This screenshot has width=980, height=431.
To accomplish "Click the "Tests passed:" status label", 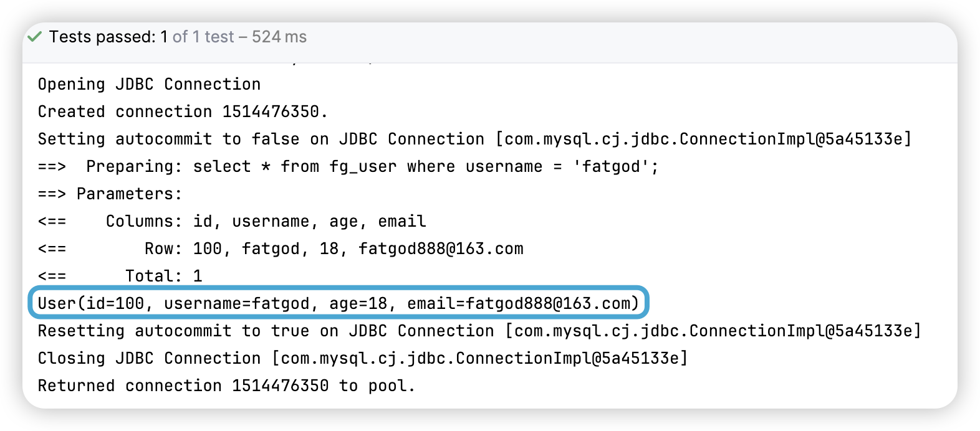I will 102,37.
